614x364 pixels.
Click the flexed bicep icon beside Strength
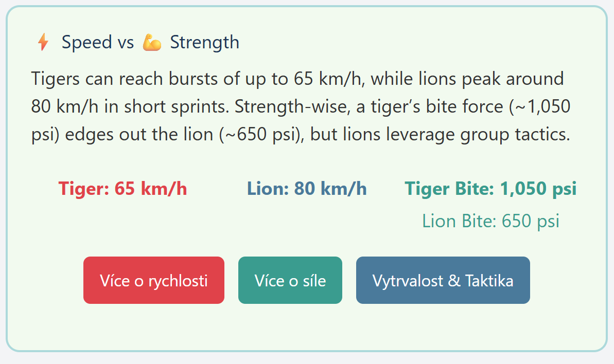coord(152,42)
